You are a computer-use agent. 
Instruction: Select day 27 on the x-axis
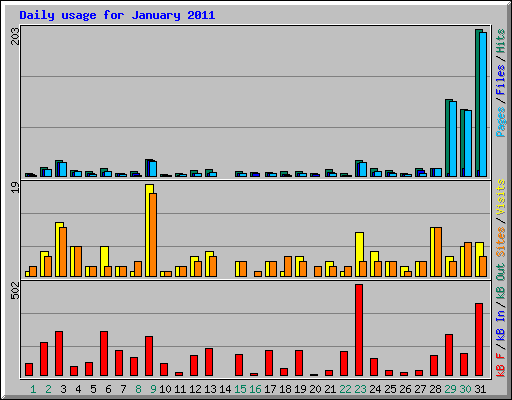coord(420,389)
